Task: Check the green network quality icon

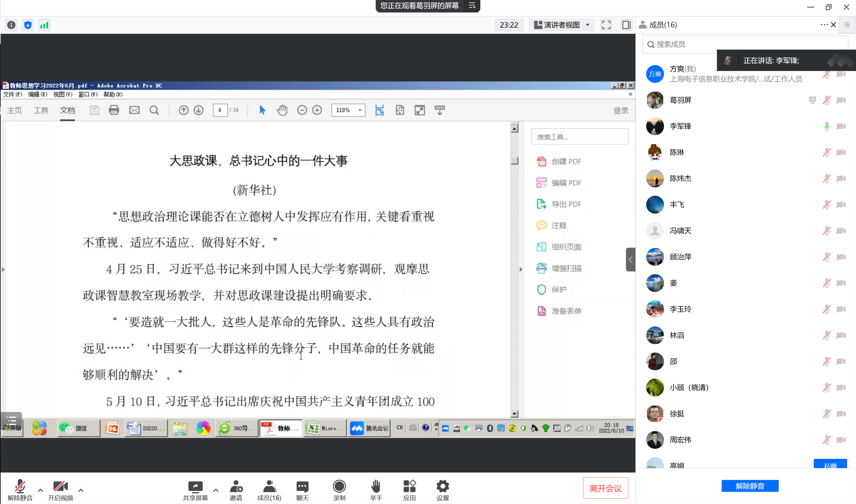Action: click(x=44, y=25)
